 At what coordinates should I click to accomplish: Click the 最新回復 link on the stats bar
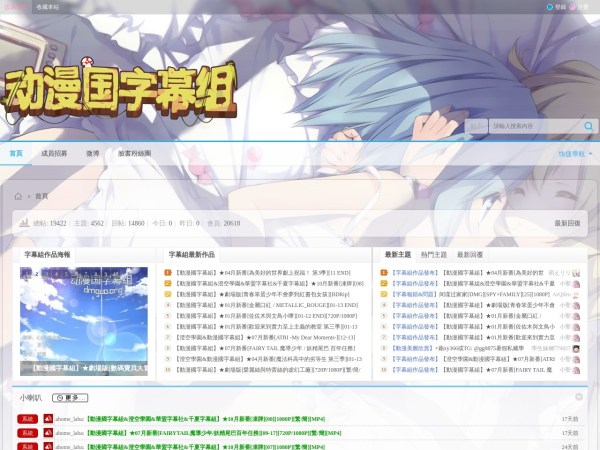(x=566, y=224)
